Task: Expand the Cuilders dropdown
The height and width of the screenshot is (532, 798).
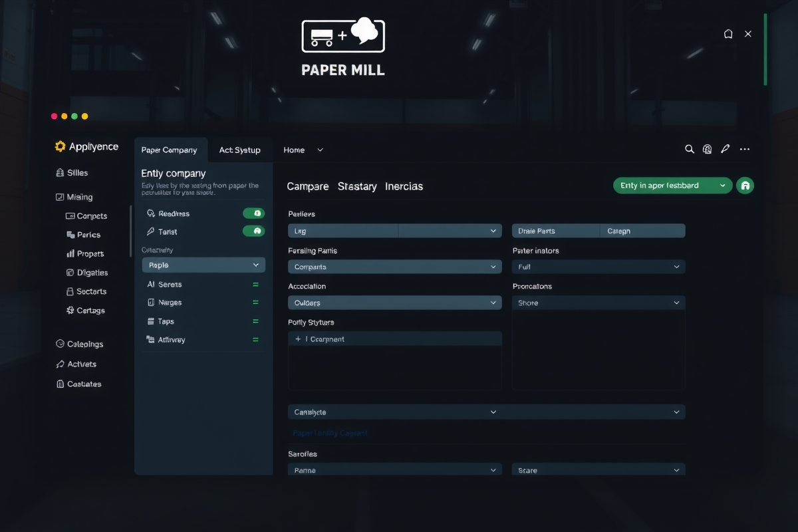Action: click(395, 303)
